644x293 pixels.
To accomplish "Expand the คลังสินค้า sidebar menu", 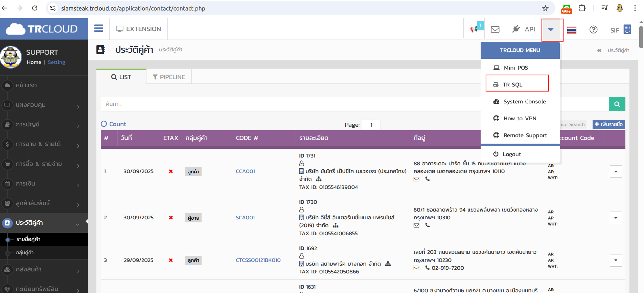I will click(x=44, y=270).
